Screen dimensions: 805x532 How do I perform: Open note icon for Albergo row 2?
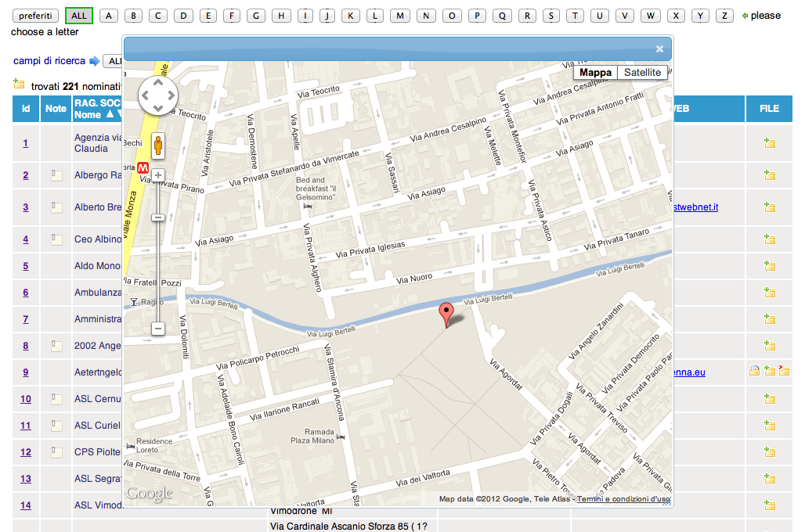56,175
